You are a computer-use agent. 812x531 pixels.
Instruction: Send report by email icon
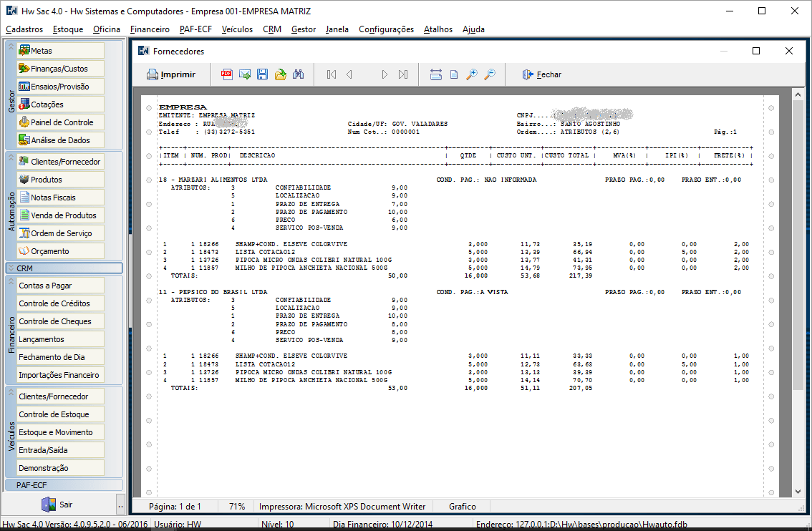pos(245,74)
